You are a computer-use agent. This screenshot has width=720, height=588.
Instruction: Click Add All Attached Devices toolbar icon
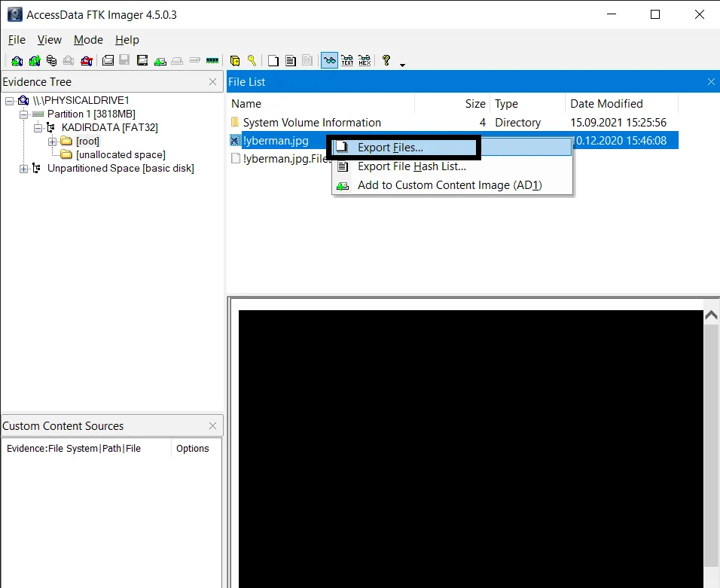pos(35,60)
